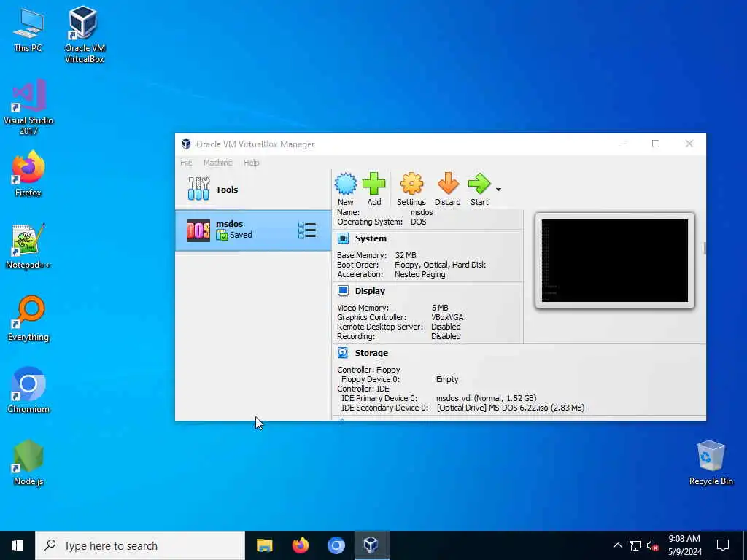Click the details pane vertical scrollbar
Viewport: 747px width, 560px height.
(704, 248)
